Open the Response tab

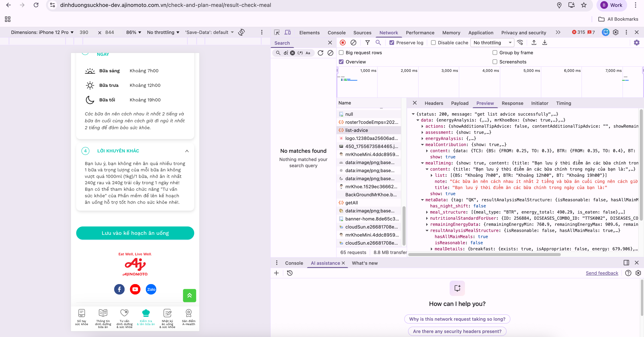pos(512,103)
